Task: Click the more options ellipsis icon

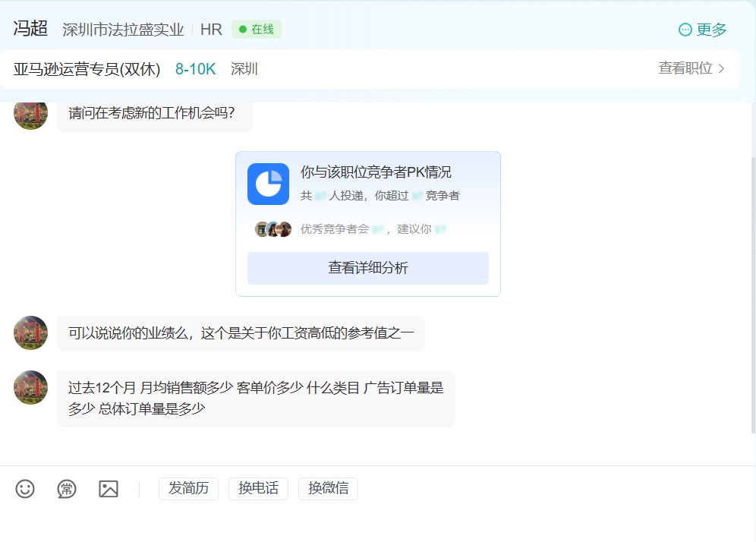Action: coord(685,30)
